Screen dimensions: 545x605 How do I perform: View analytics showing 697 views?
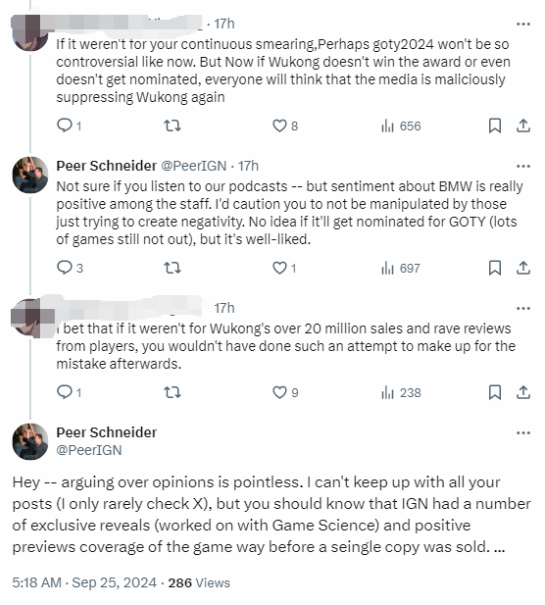click(400, 268)
